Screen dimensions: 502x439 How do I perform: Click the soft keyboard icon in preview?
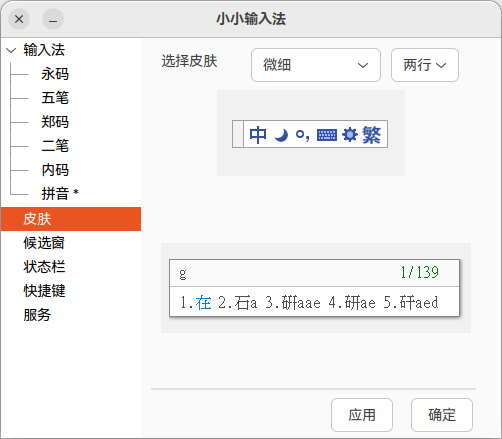tap(327, 135)
